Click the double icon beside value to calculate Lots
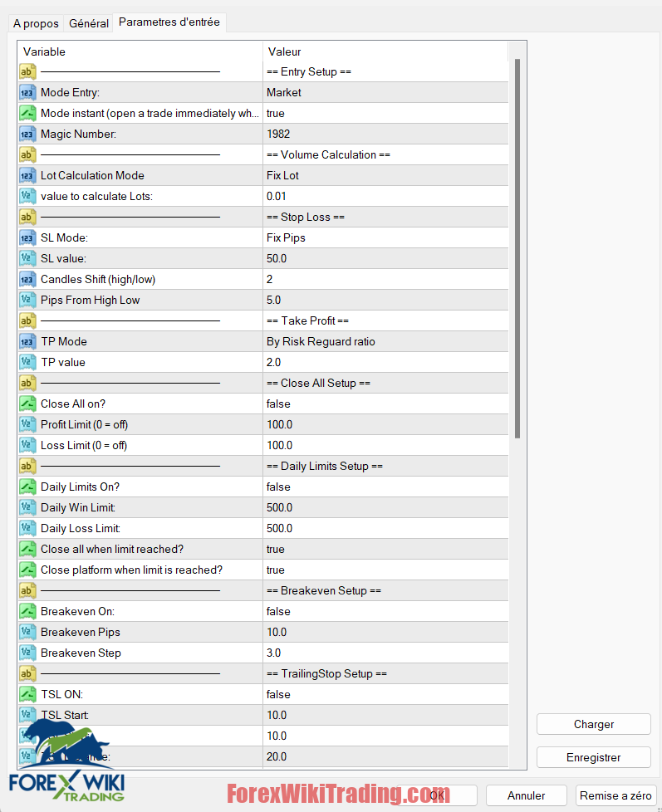 pos(27,196)
